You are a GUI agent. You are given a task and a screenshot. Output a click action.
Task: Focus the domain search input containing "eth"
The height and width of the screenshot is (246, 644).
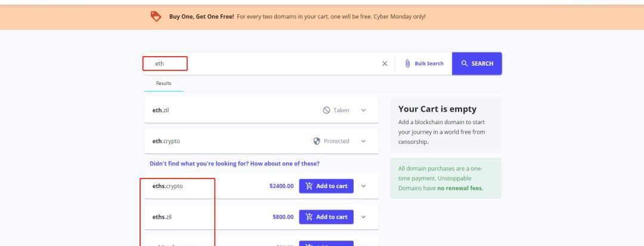click(262, 63)
